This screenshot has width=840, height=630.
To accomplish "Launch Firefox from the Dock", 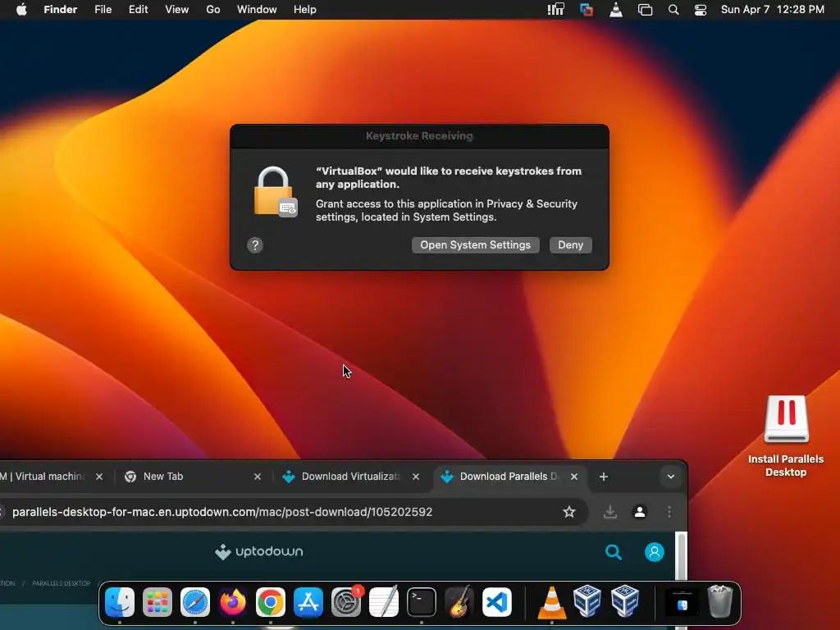I will 232,601.
